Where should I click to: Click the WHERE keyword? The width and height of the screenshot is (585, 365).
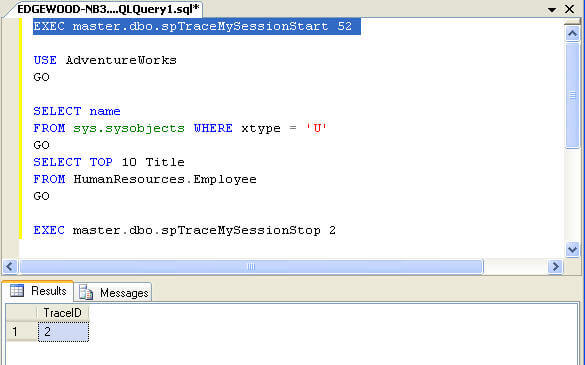click(x=213, y=128)
